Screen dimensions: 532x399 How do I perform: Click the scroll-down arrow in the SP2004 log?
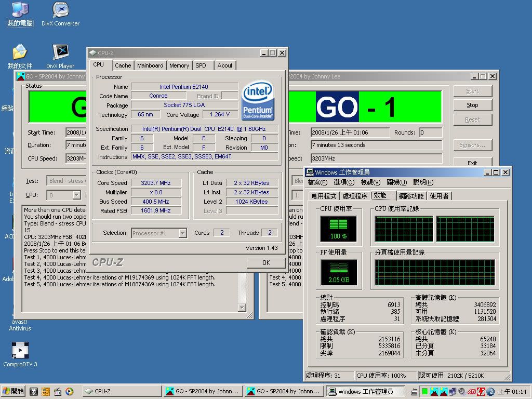242,308
